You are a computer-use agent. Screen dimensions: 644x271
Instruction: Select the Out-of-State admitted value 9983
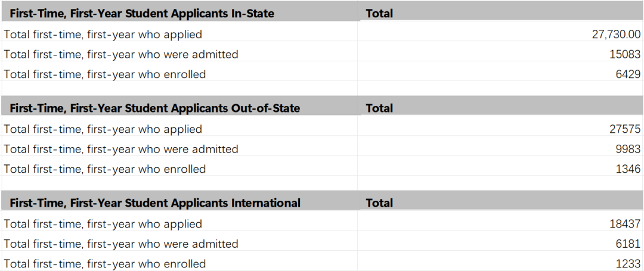[x=500, y=149]
